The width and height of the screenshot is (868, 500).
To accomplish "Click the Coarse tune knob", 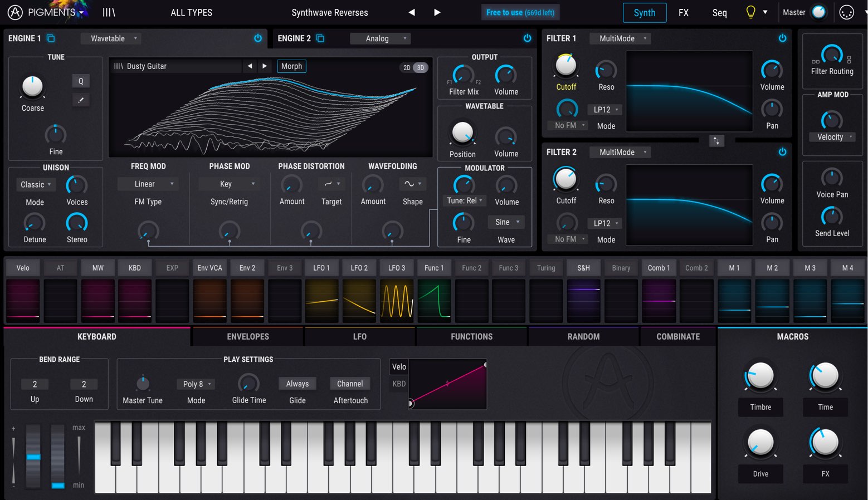I will 32,87.
